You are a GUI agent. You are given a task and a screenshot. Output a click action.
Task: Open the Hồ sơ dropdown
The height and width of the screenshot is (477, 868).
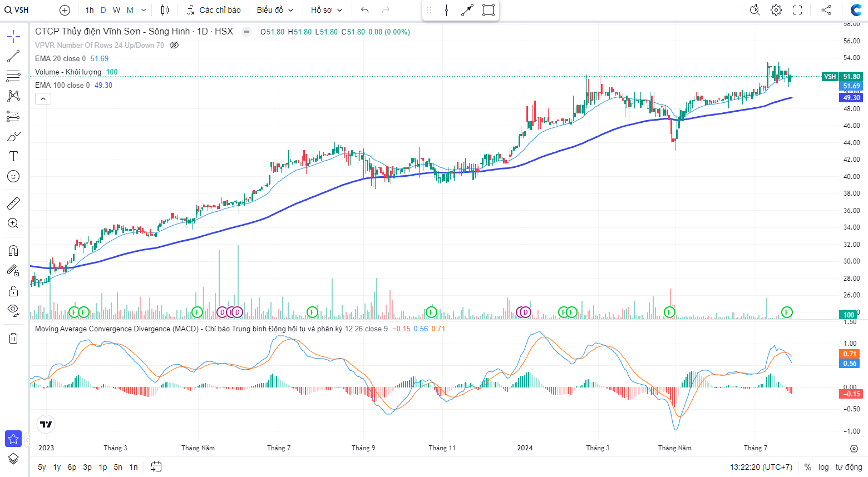coord(327,10)
